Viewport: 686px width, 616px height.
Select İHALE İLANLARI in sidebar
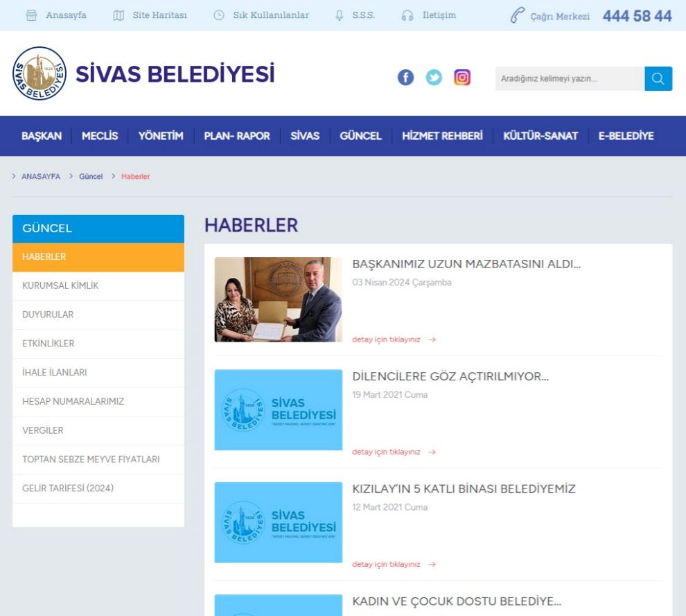point(55,373)
